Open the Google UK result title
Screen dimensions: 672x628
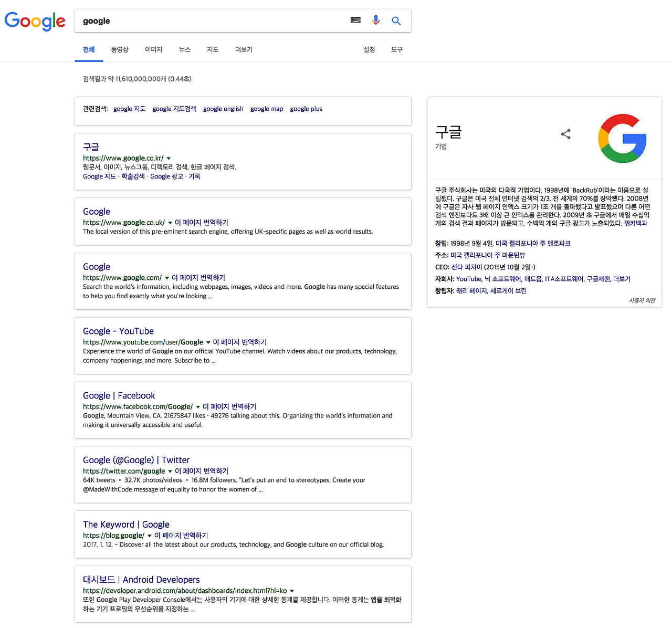97,212
